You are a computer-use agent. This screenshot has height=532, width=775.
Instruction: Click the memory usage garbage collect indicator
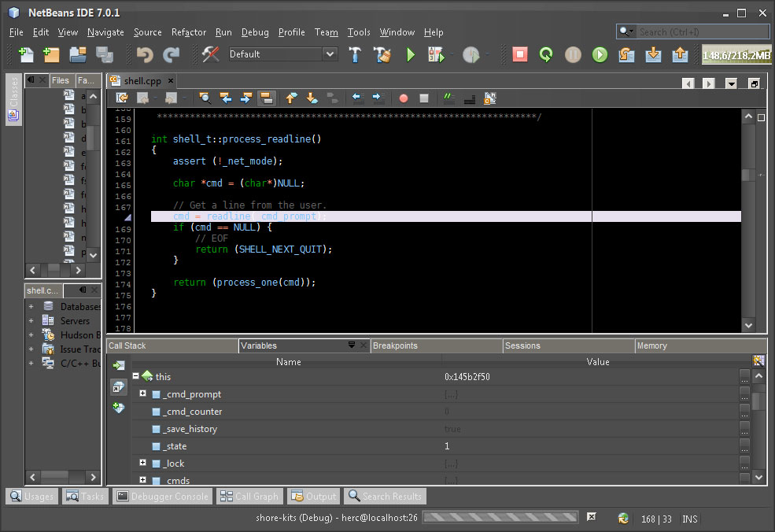click(736, 55)
